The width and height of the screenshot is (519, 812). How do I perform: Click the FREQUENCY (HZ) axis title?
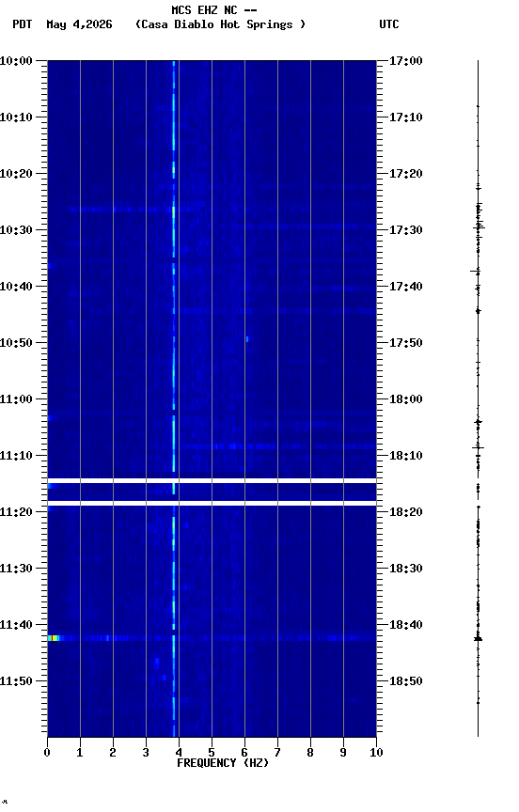223,763
